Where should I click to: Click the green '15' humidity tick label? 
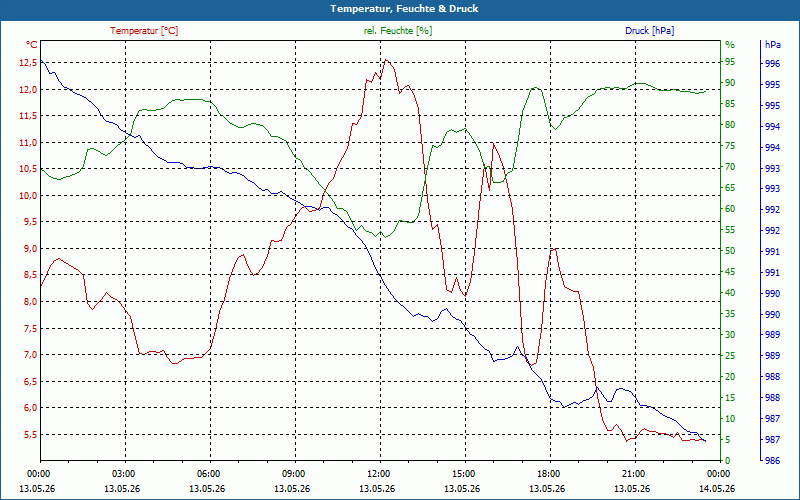tap(730, 398)
